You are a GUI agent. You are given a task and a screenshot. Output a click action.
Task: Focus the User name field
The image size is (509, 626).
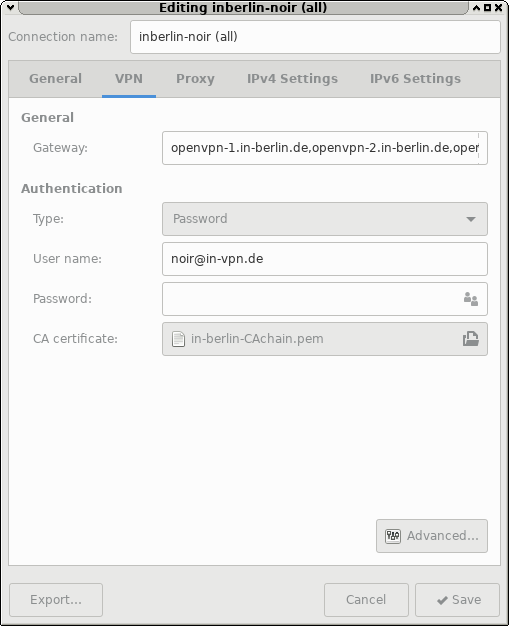pyautogui.click(x=325, y=259)
